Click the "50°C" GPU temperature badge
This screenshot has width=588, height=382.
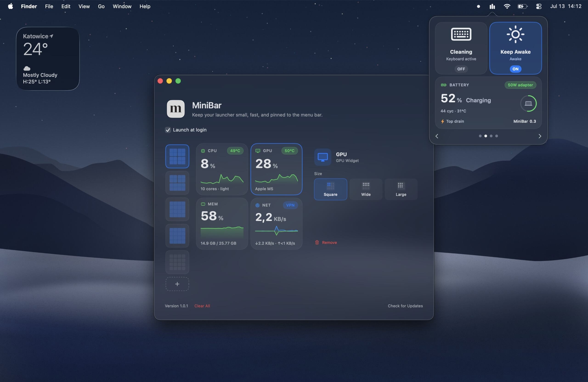(x=289, y=151)
